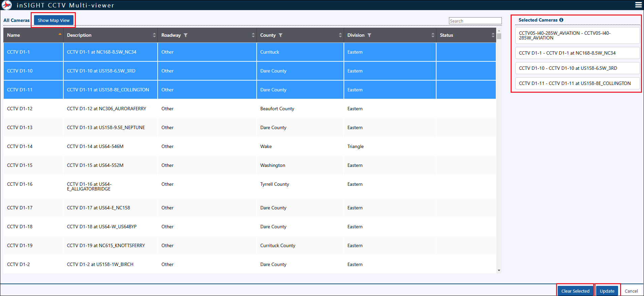Show Map View

[54, 20]
